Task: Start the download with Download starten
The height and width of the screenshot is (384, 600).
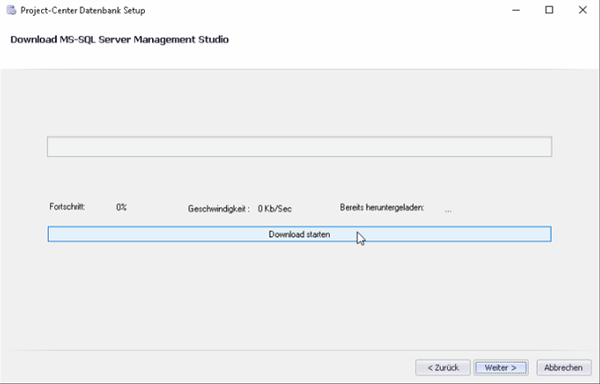Action: coord(299,234)
